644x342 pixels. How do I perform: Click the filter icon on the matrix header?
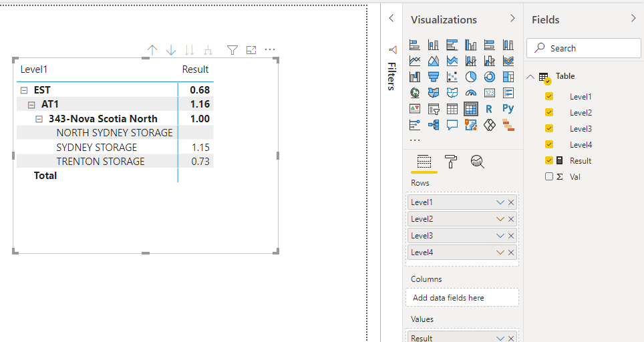pos(232,50)
